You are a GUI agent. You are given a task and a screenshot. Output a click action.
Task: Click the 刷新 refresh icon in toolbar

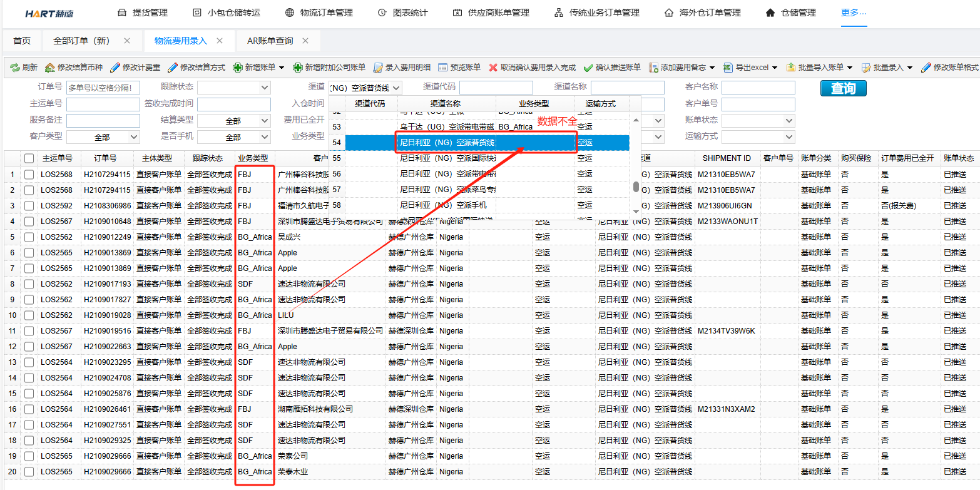14,68
